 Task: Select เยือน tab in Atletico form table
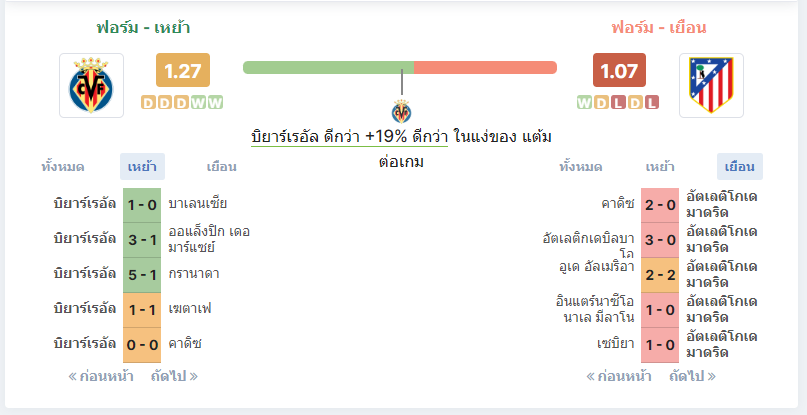(x=740, y=167)
